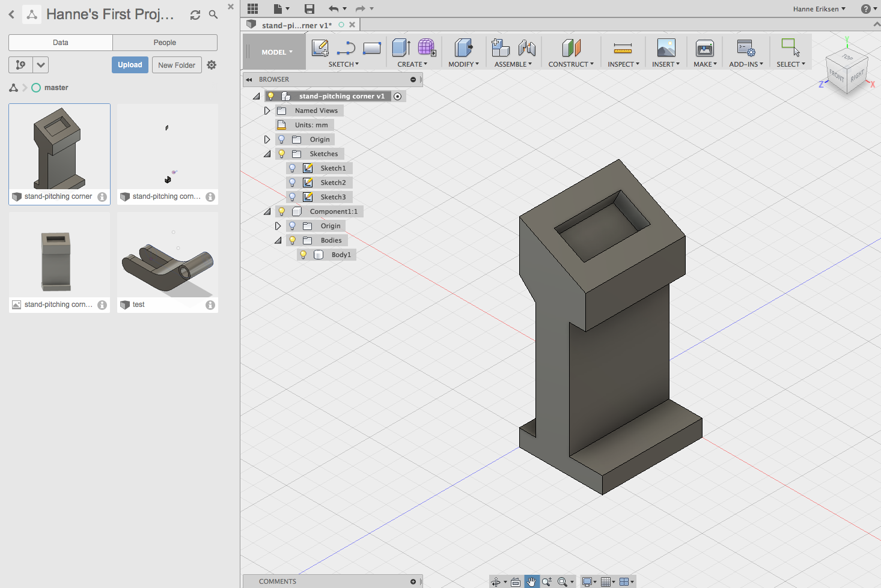The width and height of the screenshot is (881, 588).
Task: Open Grid and Snaps dropdown
Action: [608, 581]
